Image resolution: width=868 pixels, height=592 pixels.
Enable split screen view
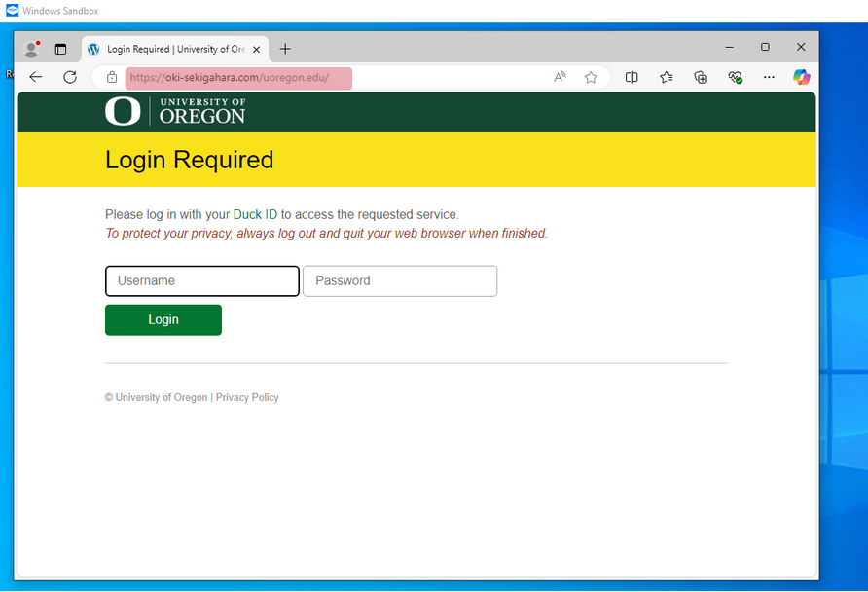631,77
